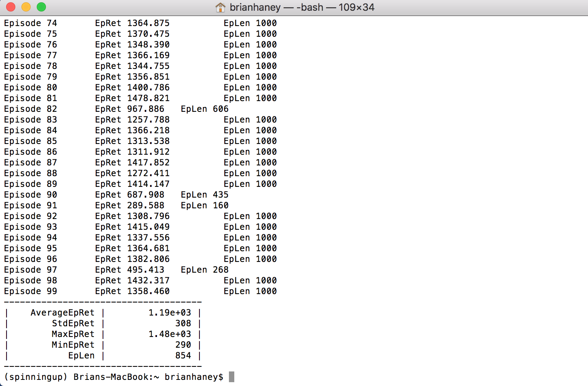Select the value 'EpRet 1348.390'
588x386 pixels.
point(132,44)
